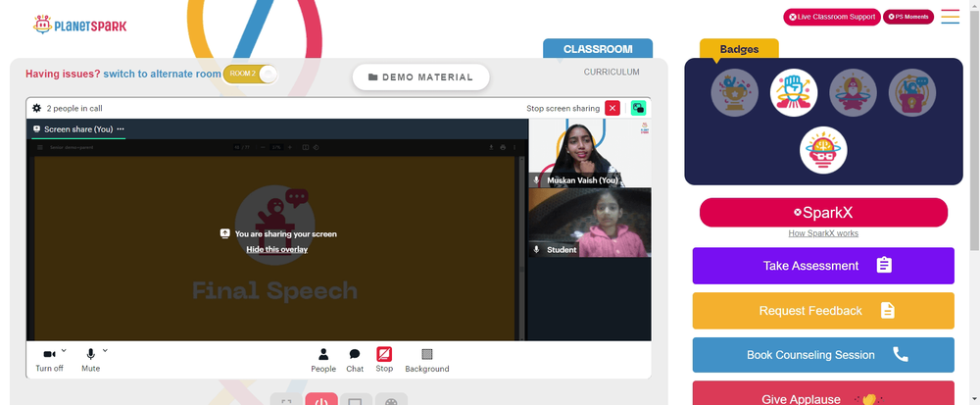
Task: Mute the microphone
Action: [90, 361]
